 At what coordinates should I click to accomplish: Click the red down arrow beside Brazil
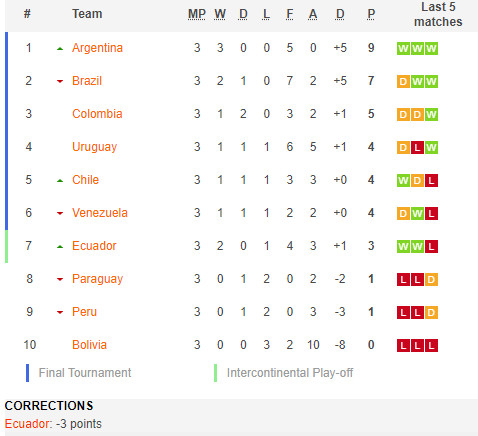60,81
